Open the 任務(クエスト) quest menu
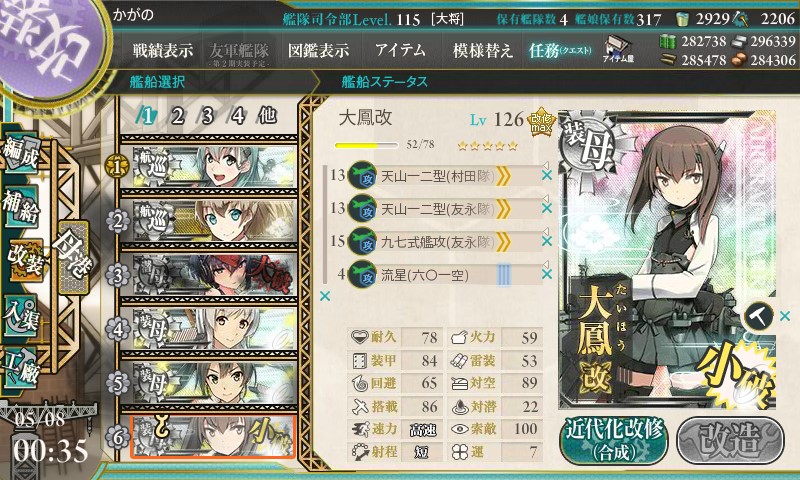The image size is (800, 480). coord(560,50)
